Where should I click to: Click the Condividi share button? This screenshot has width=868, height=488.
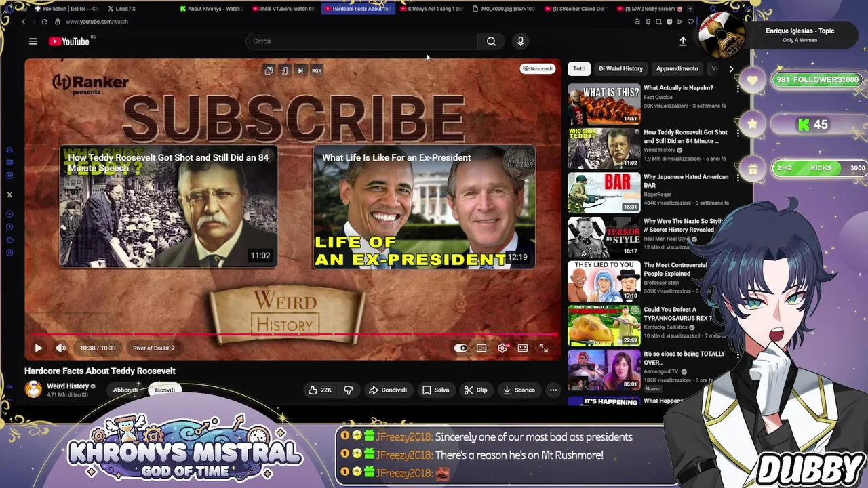point(387,390)
